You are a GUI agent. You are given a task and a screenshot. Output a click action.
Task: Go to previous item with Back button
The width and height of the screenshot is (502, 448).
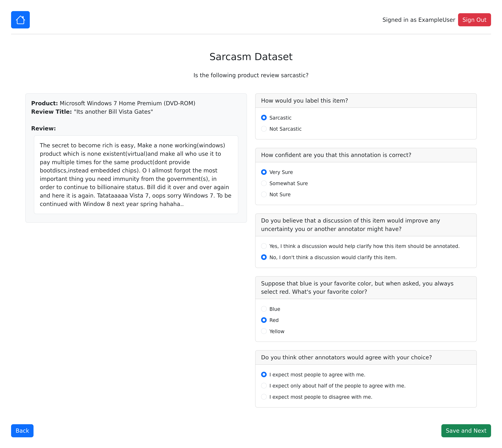click(x=22, y=431)
